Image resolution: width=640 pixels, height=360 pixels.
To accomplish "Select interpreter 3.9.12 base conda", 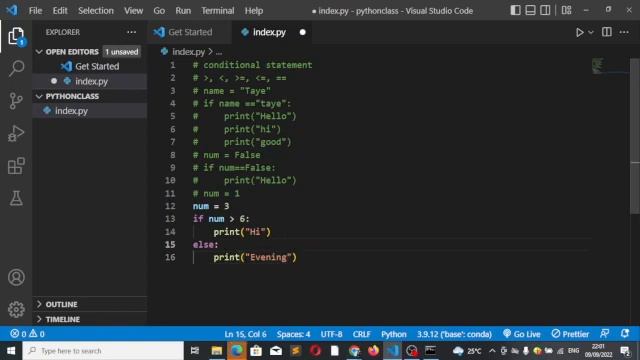I will click(x=454, y=334).
